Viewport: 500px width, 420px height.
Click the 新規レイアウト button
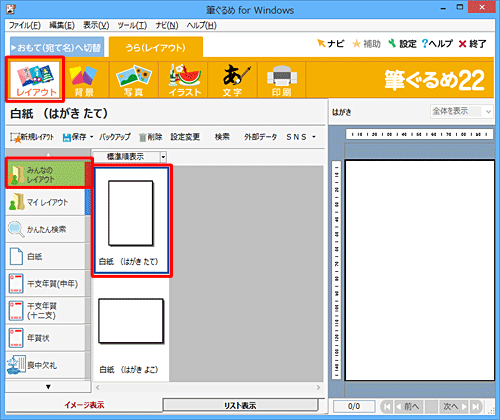(32, 137)
